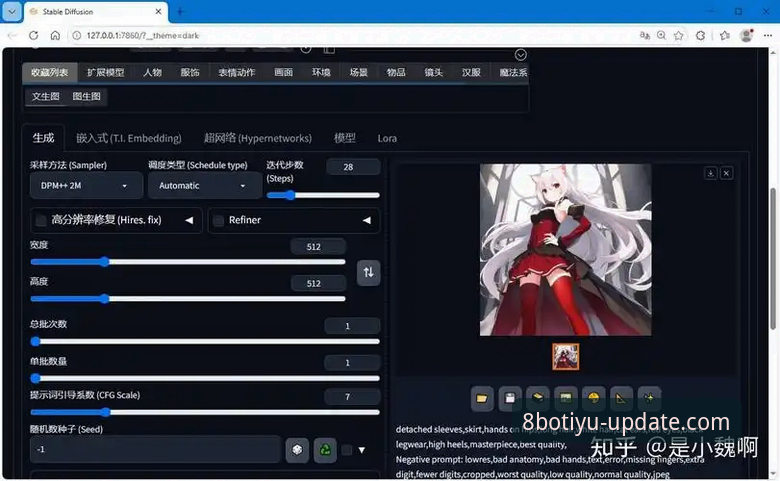This screenshot has height=481, width=780.
Task: Click the swap width and height arrows button
Action: 369,272
